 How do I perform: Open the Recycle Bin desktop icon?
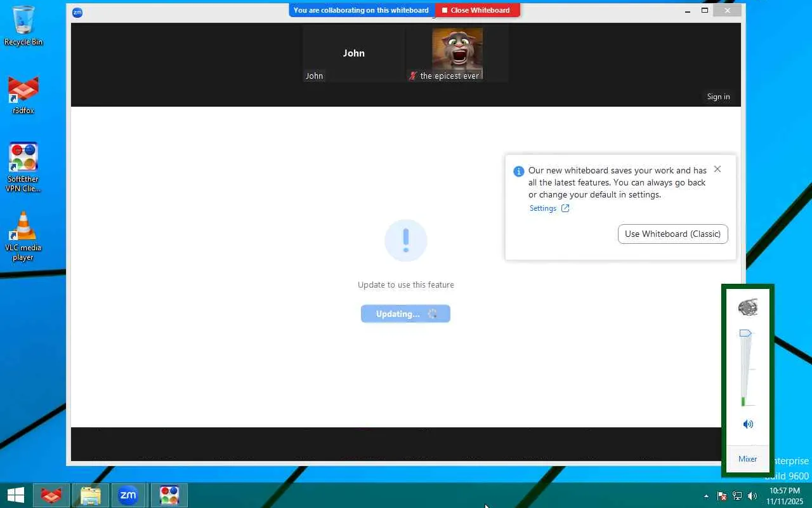tap(23, 26)
